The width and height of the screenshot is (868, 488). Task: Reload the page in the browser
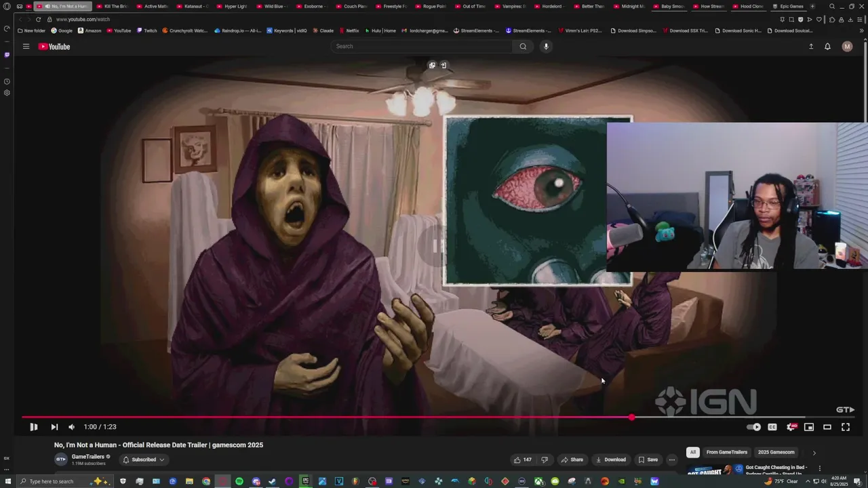(x=38, y=20)
